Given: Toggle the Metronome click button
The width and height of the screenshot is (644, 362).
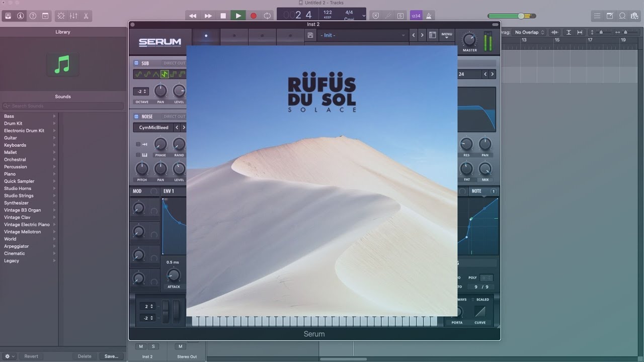Looking at the screenshot, I should [429, 16].
